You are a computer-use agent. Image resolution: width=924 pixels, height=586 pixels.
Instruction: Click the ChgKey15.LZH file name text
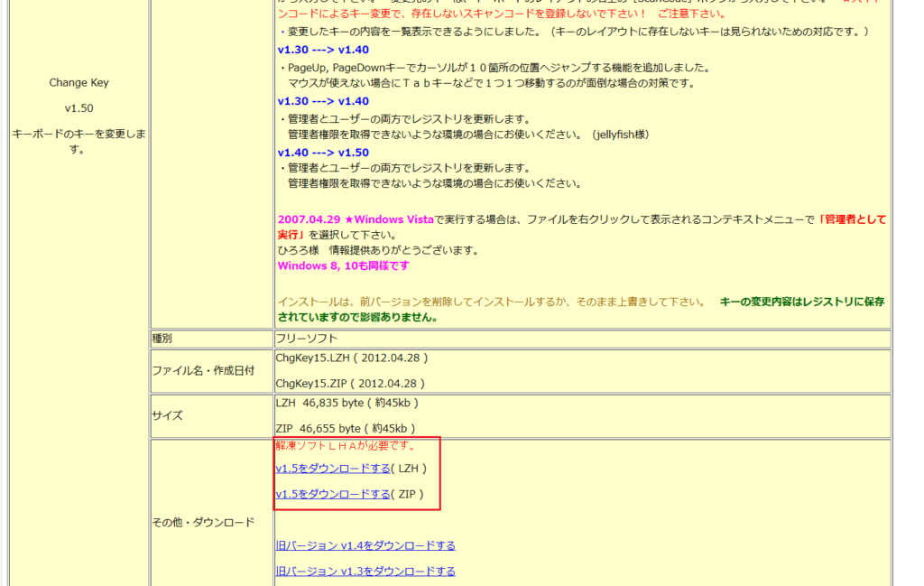click(x=311, y=358)
